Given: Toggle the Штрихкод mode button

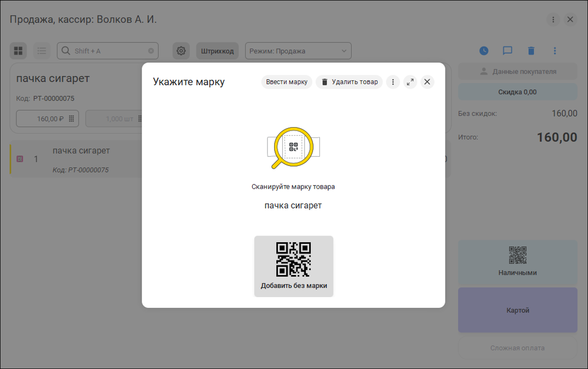Looking at the screenshot, I should tap(217, 51).
